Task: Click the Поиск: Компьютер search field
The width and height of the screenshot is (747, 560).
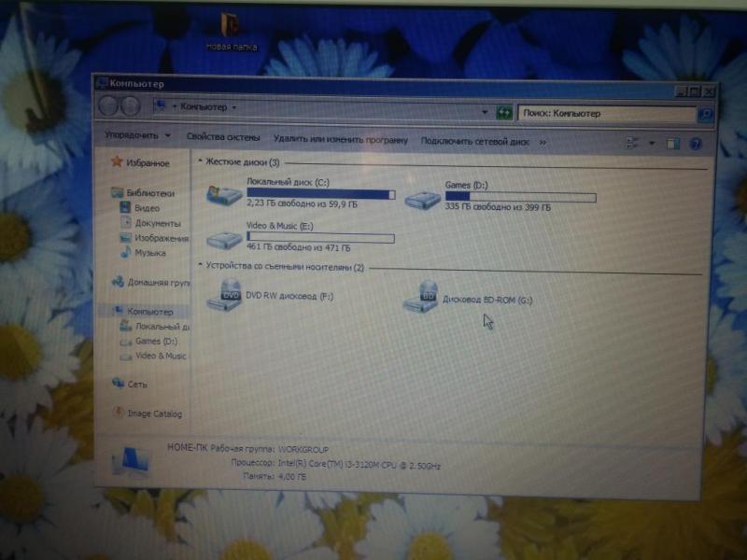Action: pos(607,114)
